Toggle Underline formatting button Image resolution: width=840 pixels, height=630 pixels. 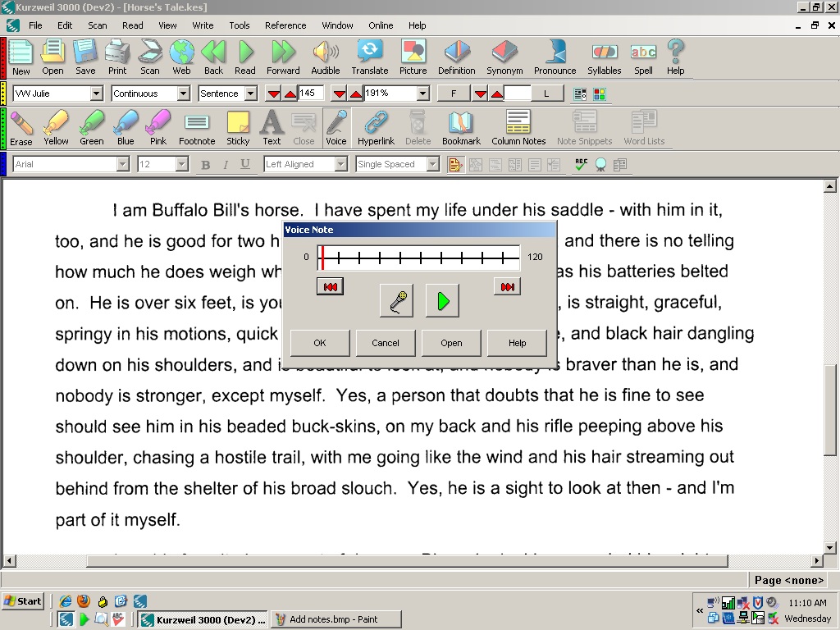[x=245, y=165]
